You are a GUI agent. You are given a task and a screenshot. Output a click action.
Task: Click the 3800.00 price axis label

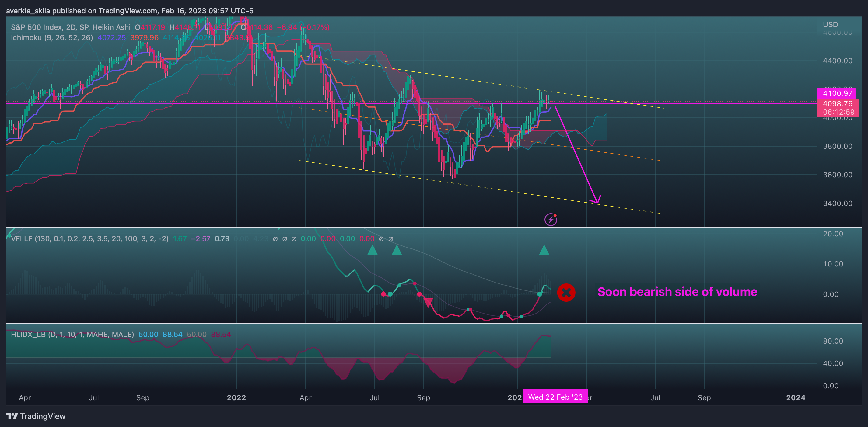(x=837, y=147)
